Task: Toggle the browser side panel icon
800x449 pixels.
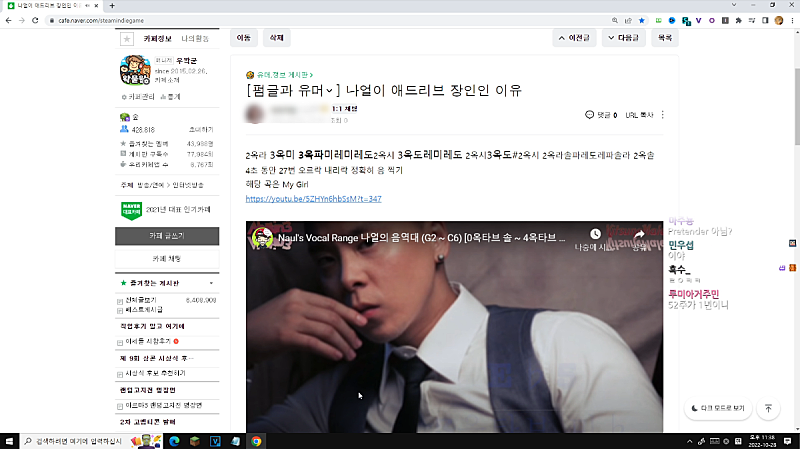Action: pyautogui.click(x=765, y=20)
